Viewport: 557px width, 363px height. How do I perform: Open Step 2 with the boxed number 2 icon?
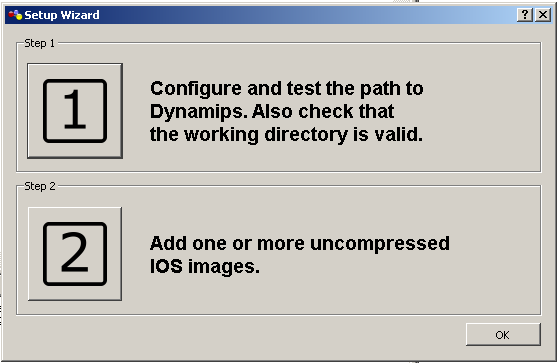tap(75, 254)
